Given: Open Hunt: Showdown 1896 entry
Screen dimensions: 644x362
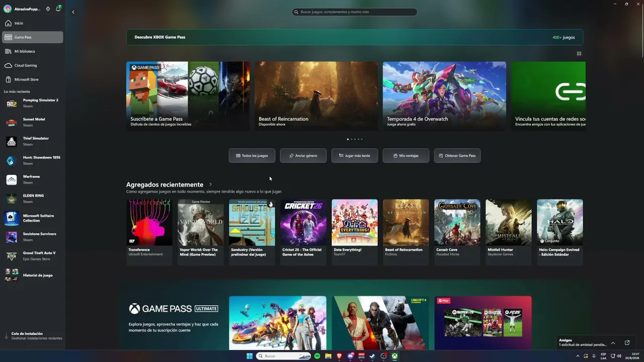Looking at the screenshot, I should (x=33, y=160).
